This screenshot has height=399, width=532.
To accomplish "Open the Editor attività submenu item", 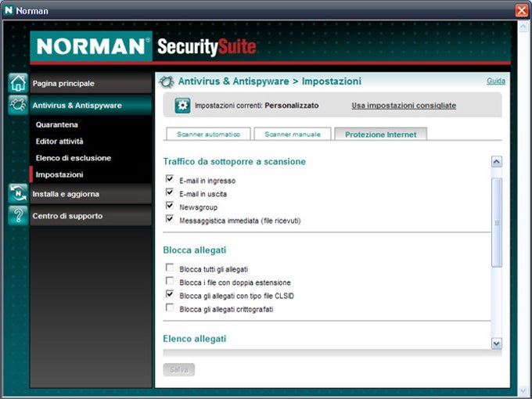I will pos(59,141).
